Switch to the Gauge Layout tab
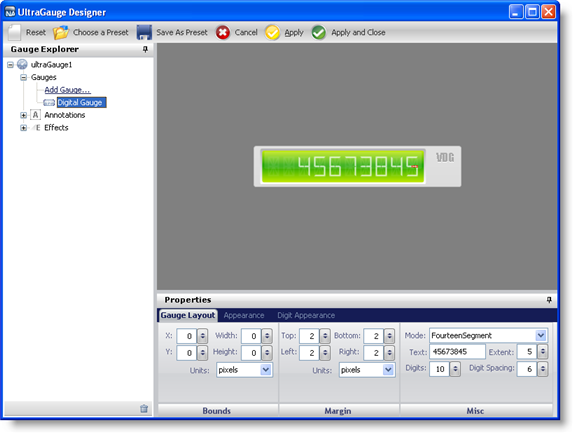574x434 pixels. pos(188,315)
